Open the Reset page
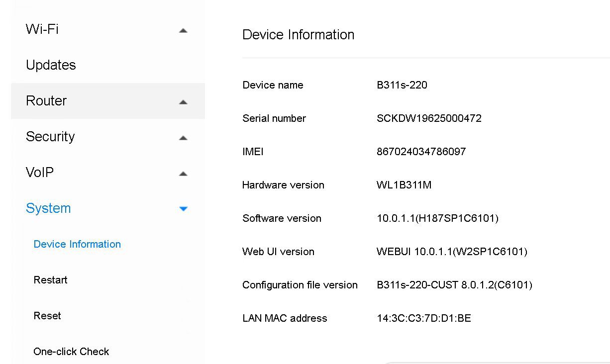Screen dimensions: 610x364 (x=47, y=315)
